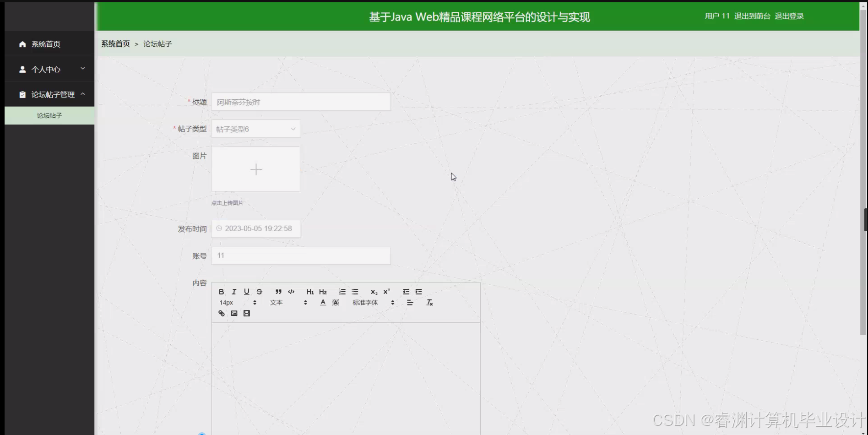868x435 pixels.
Task: Toggle an ordered list in the editor
Action: (342, 291)
